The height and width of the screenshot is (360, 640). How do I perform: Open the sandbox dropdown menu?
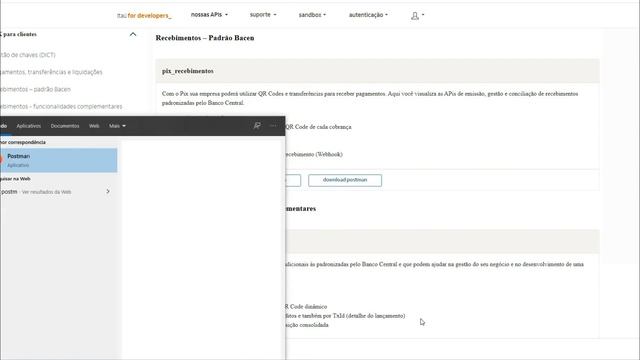pyautogui.click(x=312, y=15)
